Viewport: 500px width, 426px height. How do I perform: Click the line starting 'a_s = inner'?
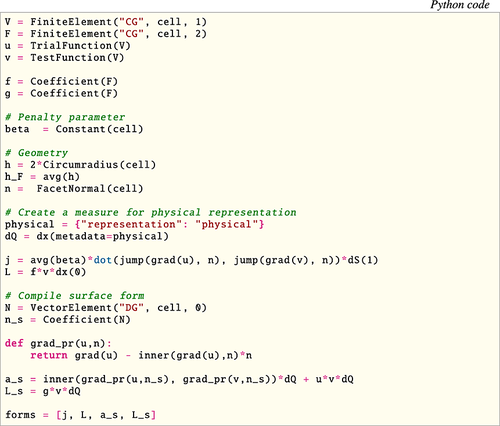pyautogui.click(x=179, y=379)
